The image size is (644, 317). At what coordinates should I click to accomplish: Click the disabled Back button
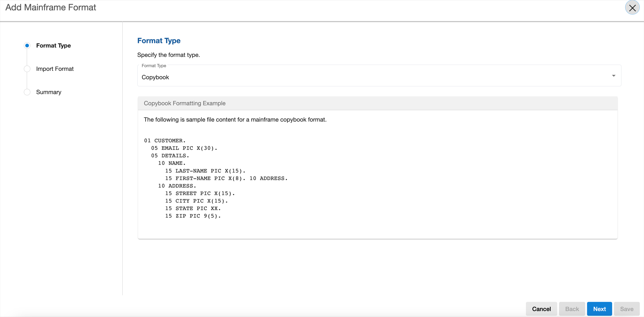coord(572,309)
